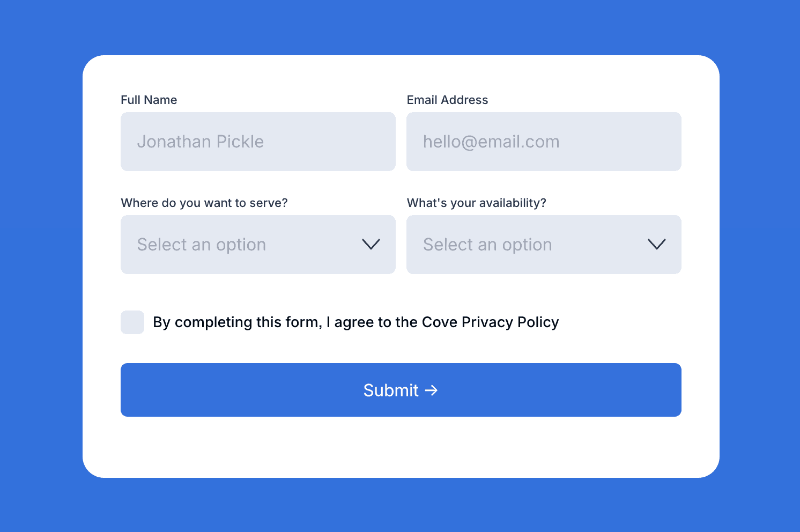Open the 'Where do you want to serve?' dropdown
Screen dimensions: 800x532
[258, 245]
